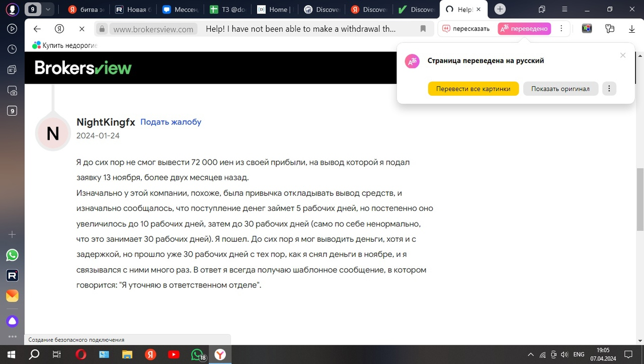
Task: Open the Alice assistant icon in sidebar
Action: (x=12, y=321)
